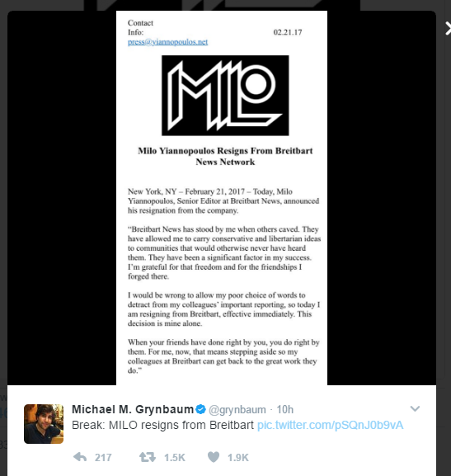Retweet the MILO resigns tweet
Viewport: 451px width, 476px height.
[148, 457]
